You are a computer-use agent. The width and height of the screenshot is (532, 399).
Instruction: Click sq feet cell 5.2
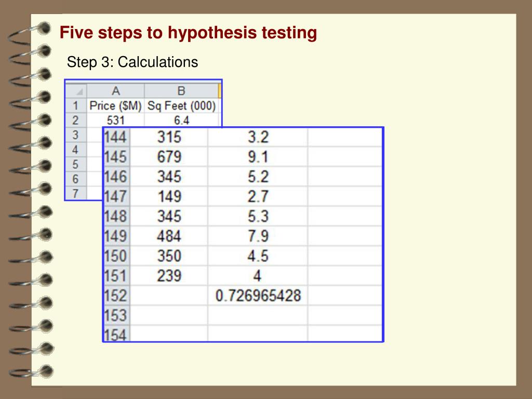coord(258,177)
